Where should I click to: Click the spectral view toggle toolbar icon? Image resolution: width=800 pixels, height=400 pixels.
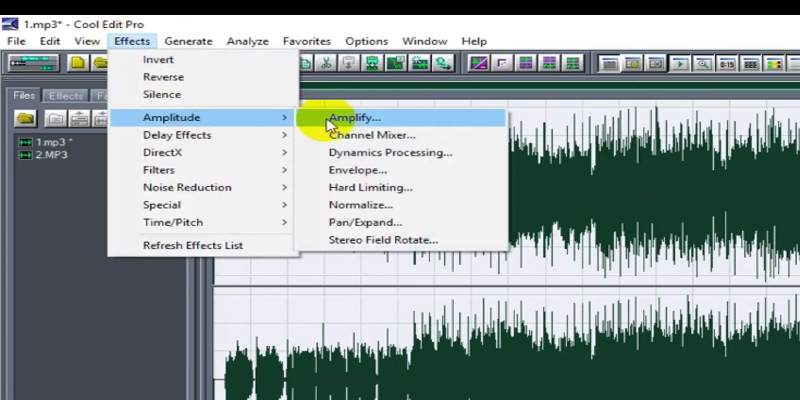click(479, 64)
